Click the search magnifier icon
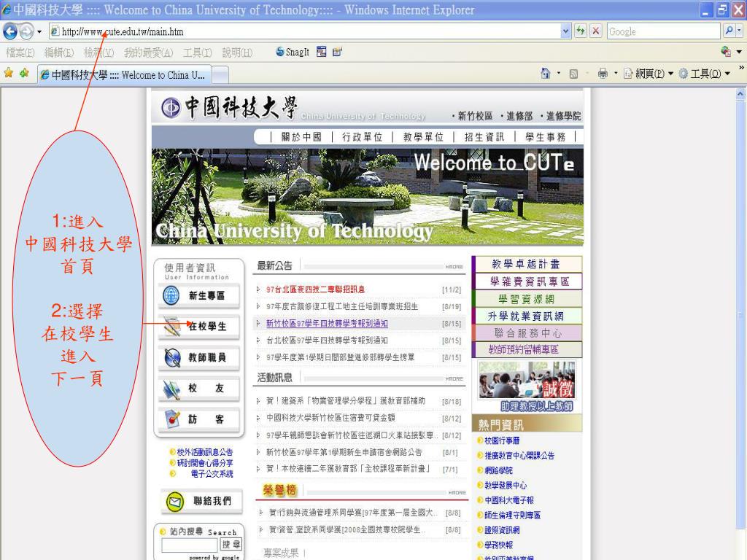Viewport: 747px width, 560px height. [x=729, y=31]
